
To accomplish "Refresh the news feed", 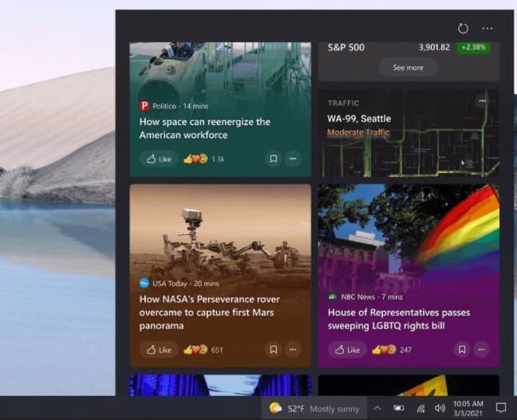I will (463, 29).
